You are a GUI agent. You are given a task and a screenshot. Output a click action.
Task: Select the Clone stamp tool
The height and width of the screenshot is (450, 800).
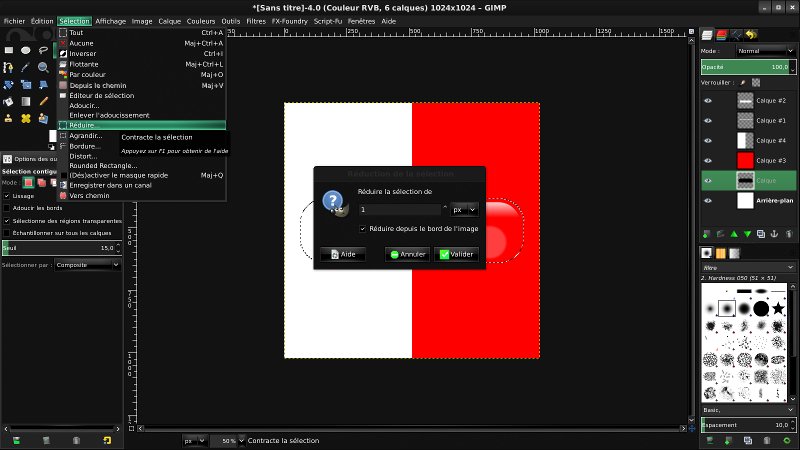pyautogui.click(x=8, y=118)
